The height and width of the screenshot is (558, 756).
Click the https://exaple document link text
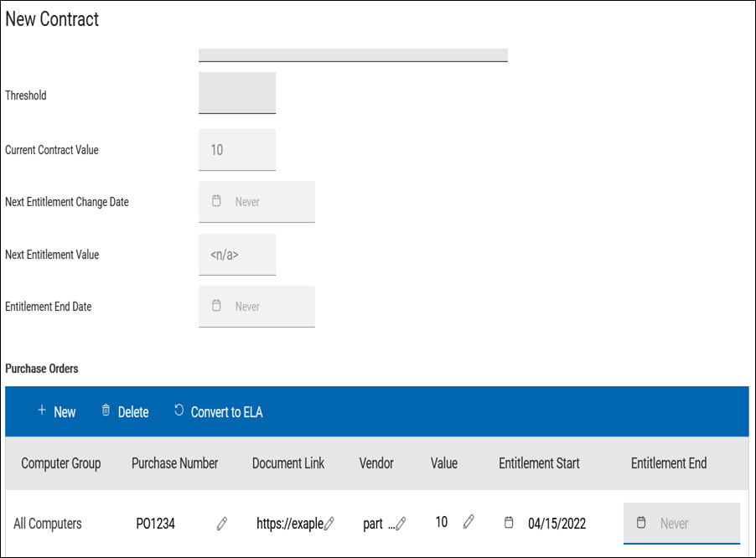click(290, 524)
